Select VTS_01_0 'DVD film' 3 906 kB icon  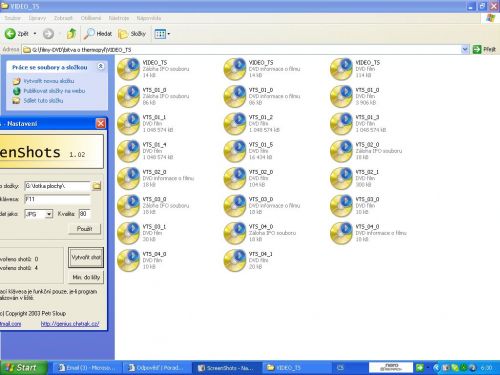point(341,96)
